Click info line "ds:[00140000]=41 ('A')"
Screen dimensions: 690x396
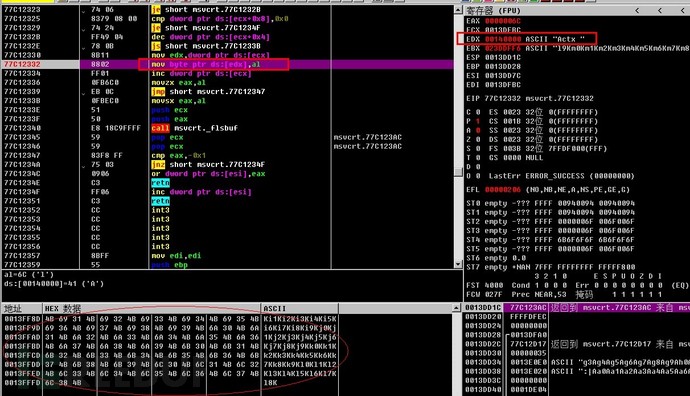pos(54,284)
